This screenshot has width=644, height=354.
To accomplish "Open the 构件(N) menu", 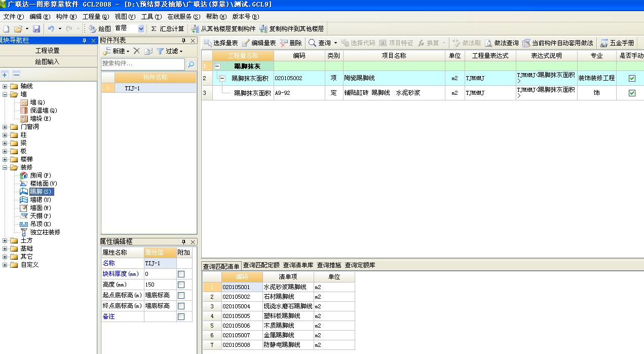I will pyautogui.click(x=66, y=17).
